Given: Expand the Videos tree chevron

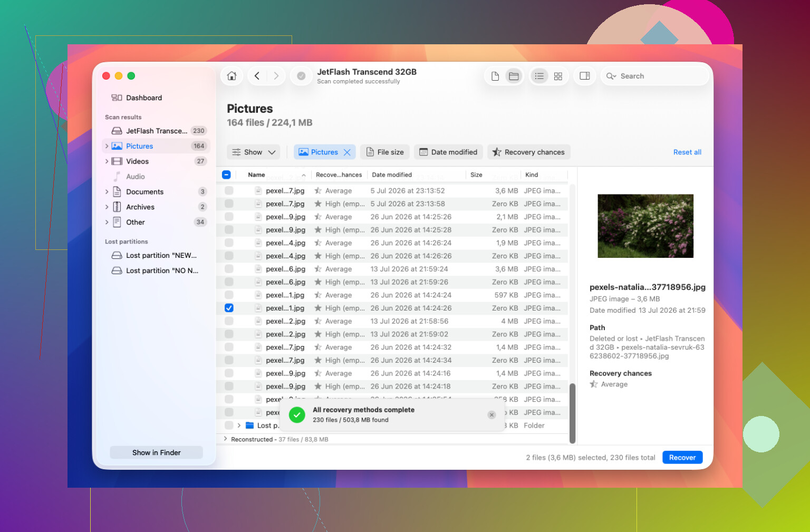Looking at the screenshot, I should pos(107,161).
